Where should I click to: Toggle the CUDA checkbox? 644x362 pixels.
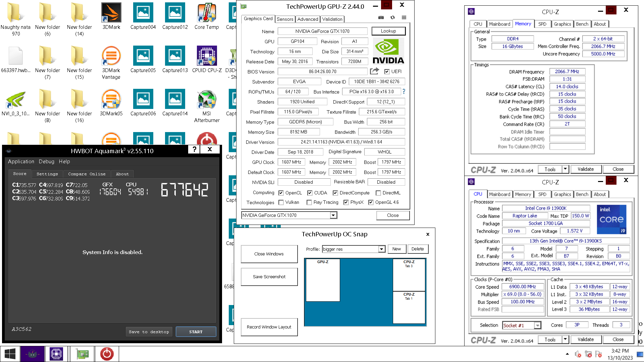click(x=310, y=193)
